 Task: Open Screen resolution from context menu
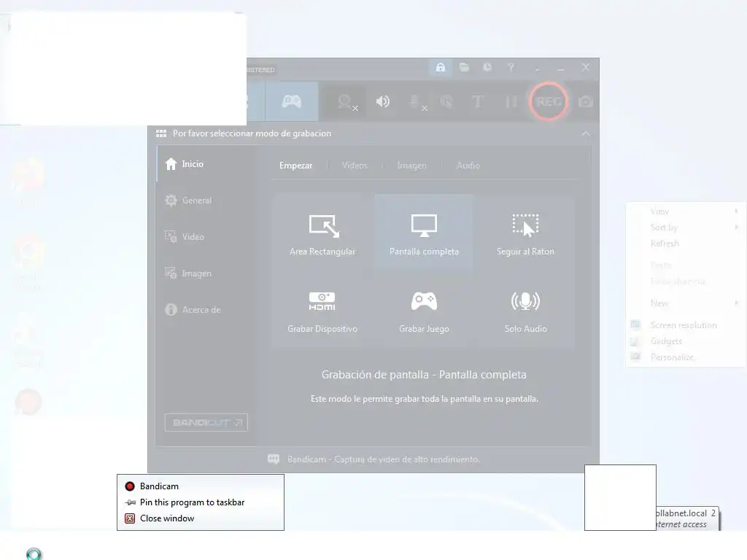click(x=686, y=325)
